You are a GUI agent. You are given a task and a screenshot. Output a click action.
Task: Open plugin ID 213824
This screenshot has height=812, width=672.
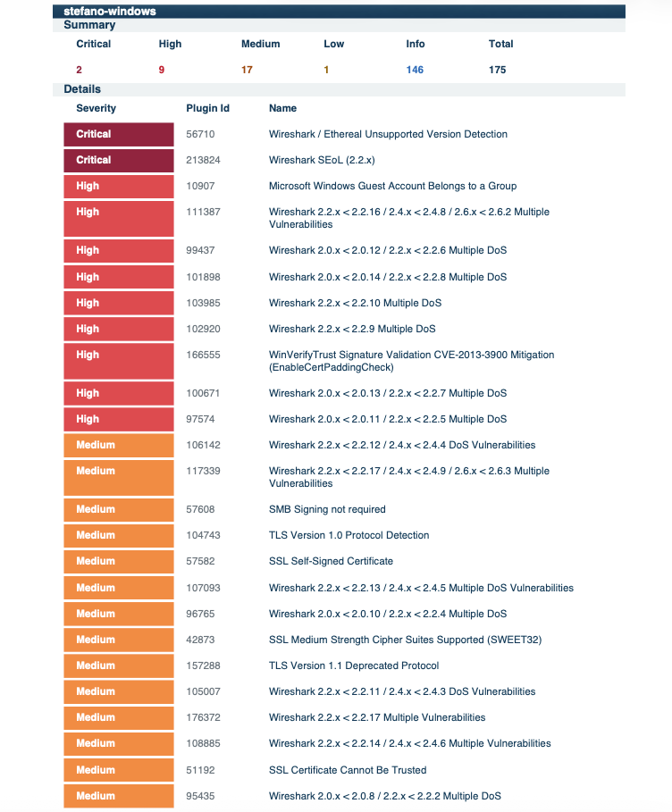204,160
